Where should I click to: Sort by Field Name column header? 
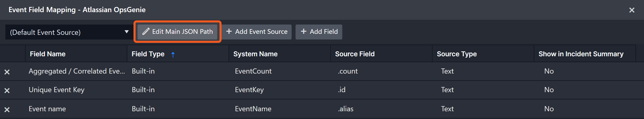coord(48,54)
